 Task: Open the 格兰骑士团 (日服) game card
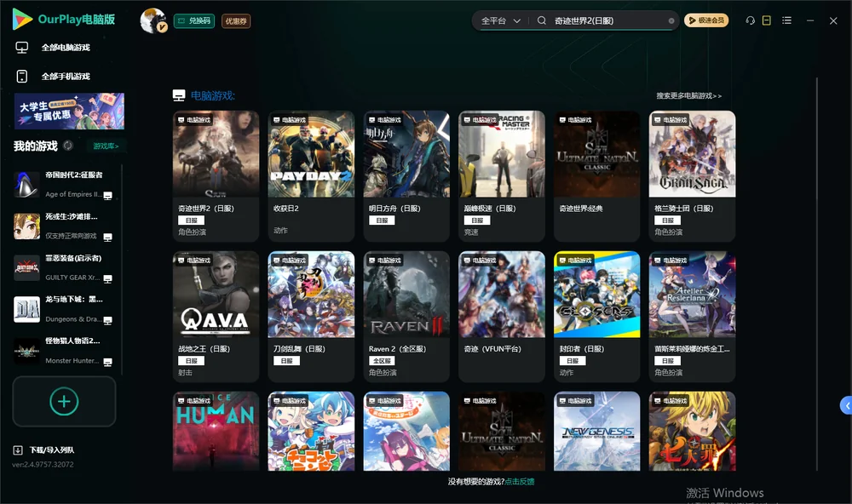(692, 176)
